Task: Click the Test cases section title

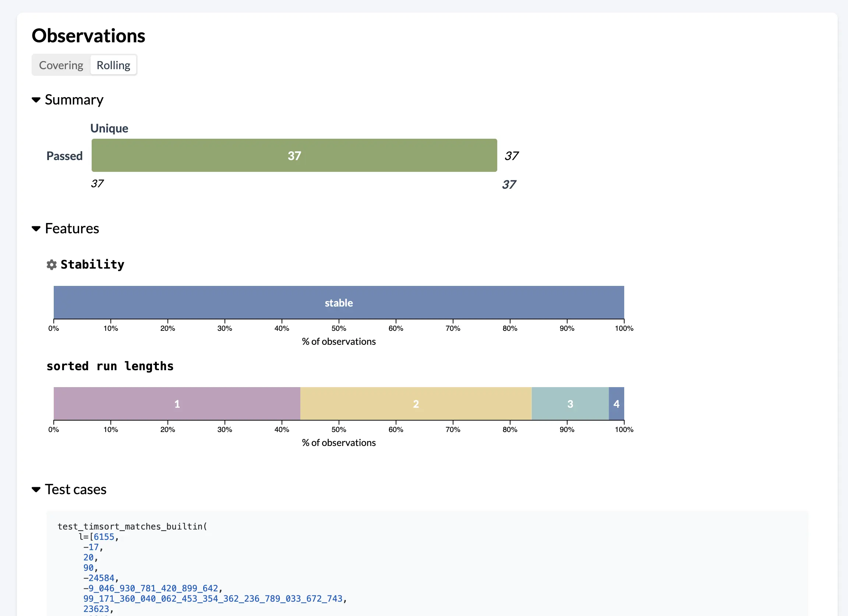Action: click(75, 489)
